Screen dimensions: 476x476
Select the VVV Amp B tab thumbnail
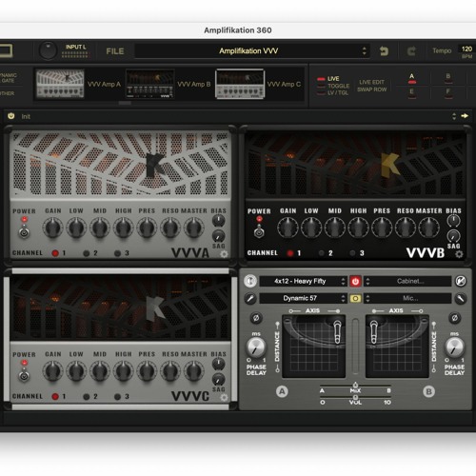coord(149,84)
